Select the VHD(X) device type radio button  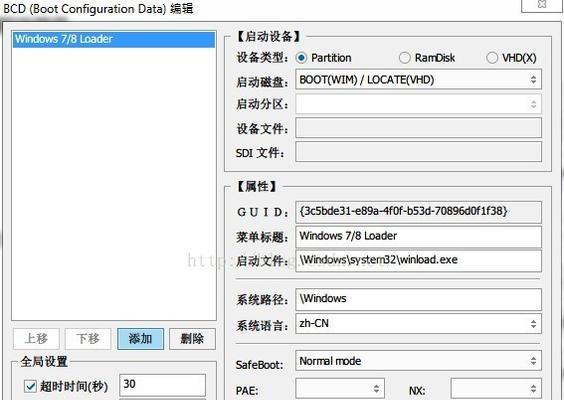click(x=492, y=58)
